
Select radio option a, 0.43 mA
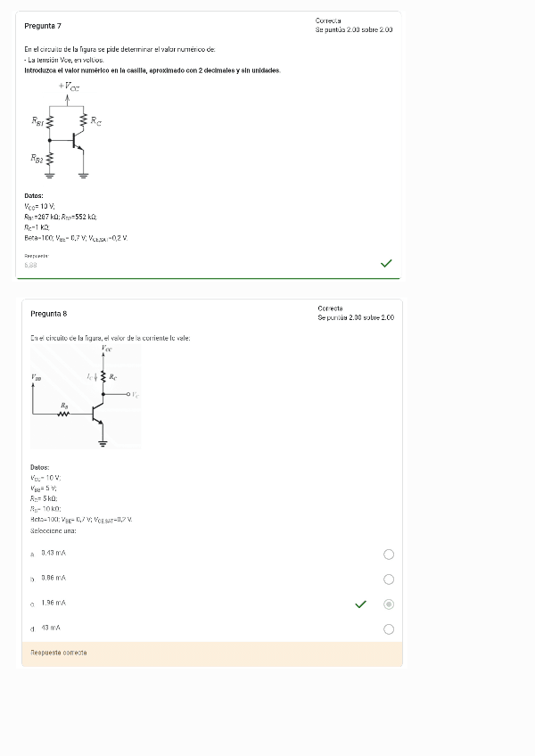389,554
